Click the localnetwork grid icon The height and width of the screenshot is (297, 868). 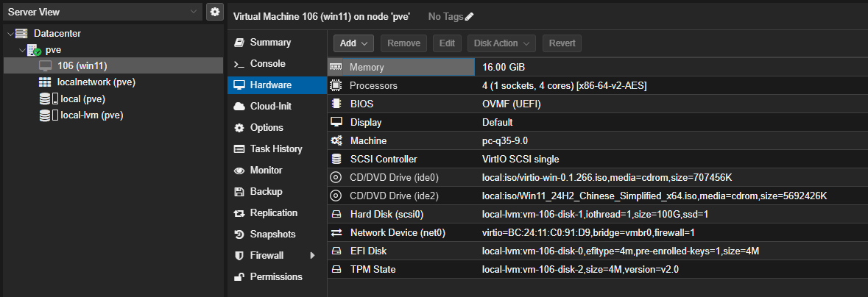pyautogui.click(x=45, y=82)
